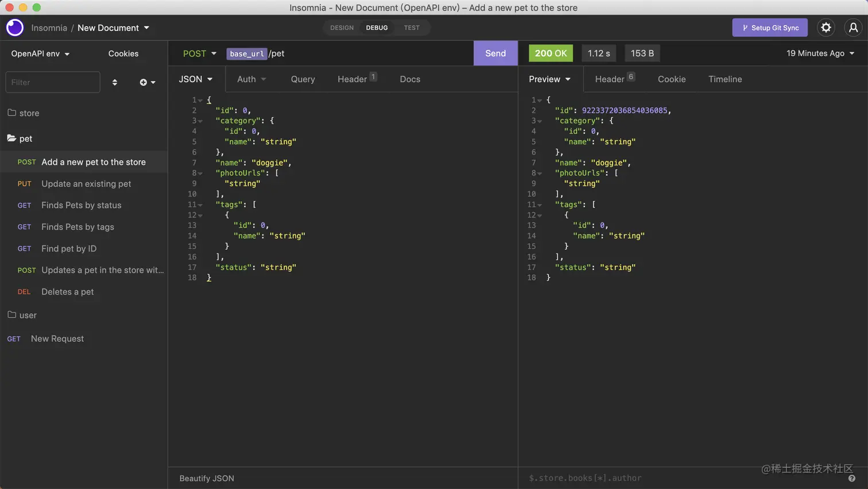Open the OpenAPI env environment dropdown
868x489 pixels.
40,53
